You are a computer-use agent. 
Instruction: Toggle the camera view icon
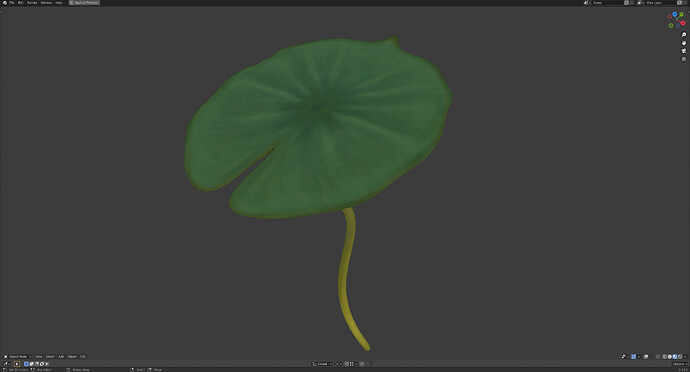point(684,51)
